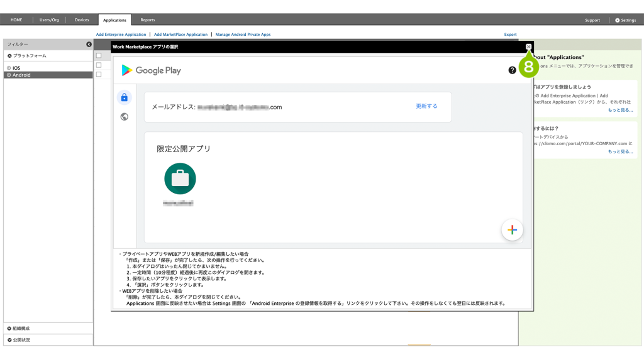Click Add MarketPlace Application link

[x=180, y=35]
